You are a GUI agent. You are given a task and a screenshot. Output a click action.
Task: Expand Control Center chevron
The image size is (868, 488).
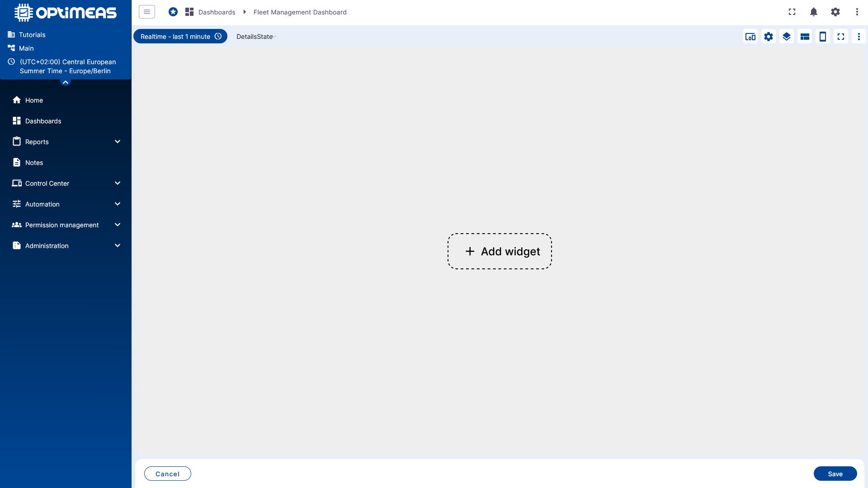118,183
